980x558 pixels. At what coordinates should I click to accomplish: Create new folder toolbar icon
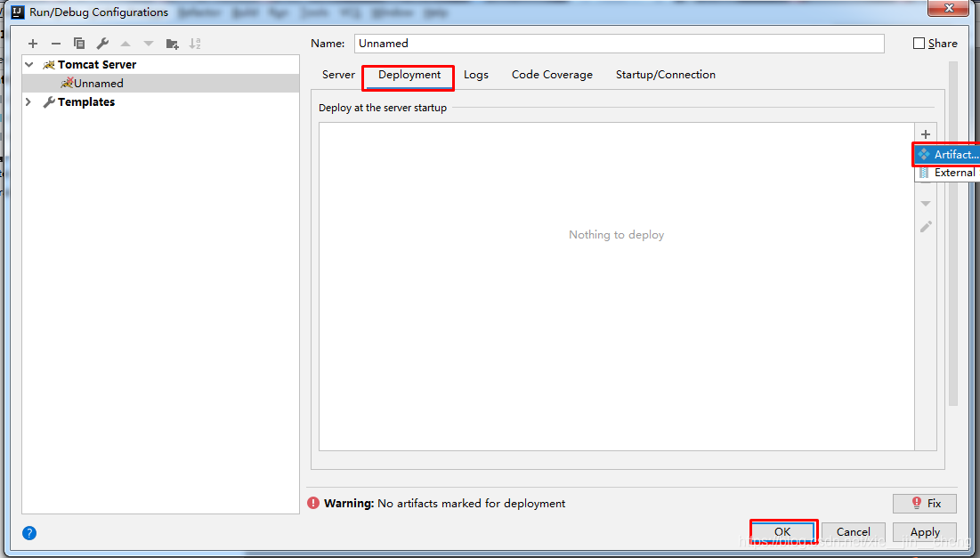pos(172,44)
